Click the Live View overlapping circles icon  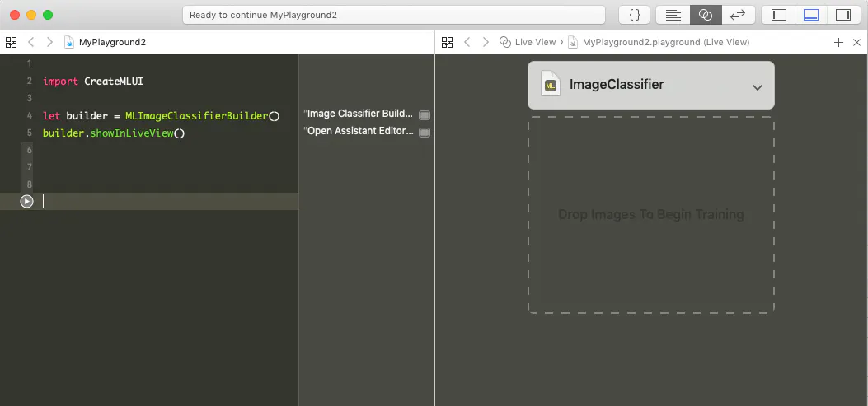coord(504,42)
